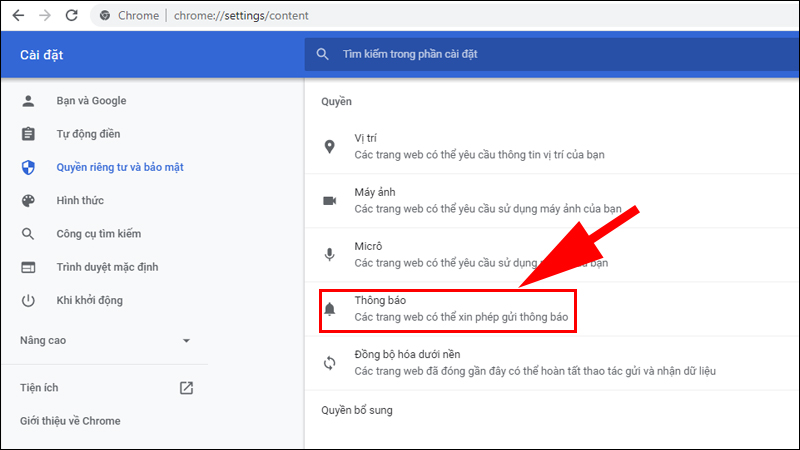The width and height of the screenshot is (800, 450).
Task: Open 'Micrô' permission settings
Action: 552,255
